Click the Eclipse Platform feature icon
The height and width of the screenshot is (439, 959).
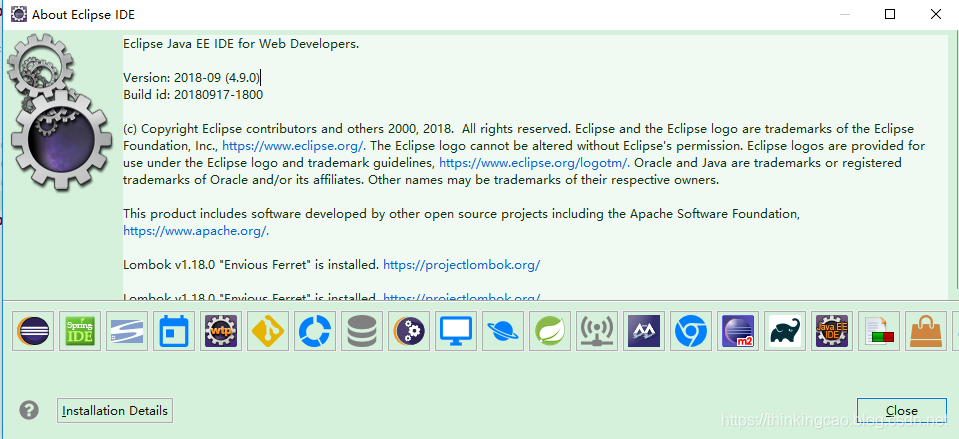[x=33, y=331]
